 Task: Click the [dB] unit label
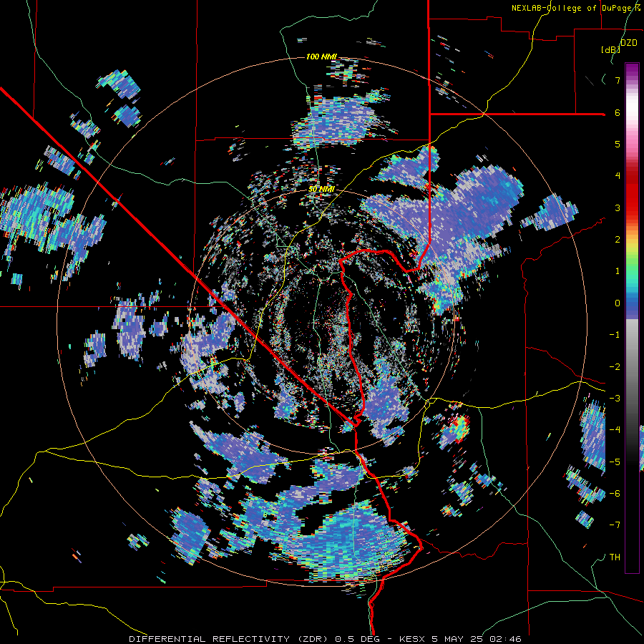point(610,50)
